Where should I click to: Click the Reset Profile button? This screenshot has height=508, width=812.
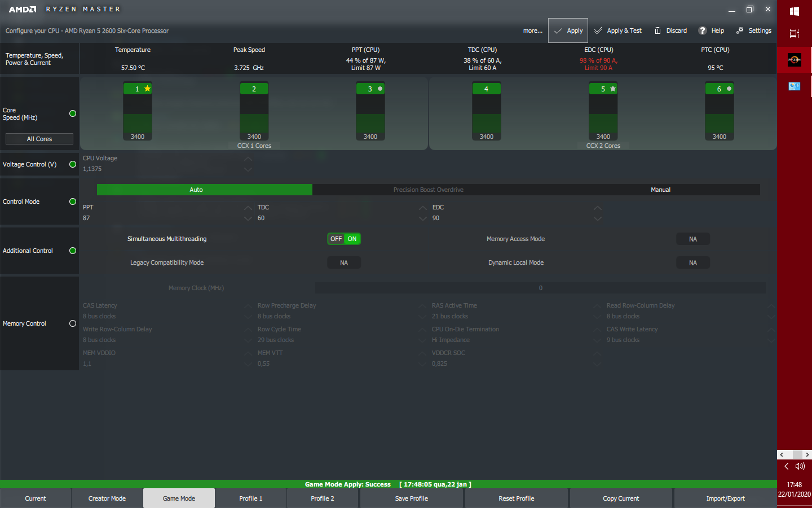tap(517, 498)
